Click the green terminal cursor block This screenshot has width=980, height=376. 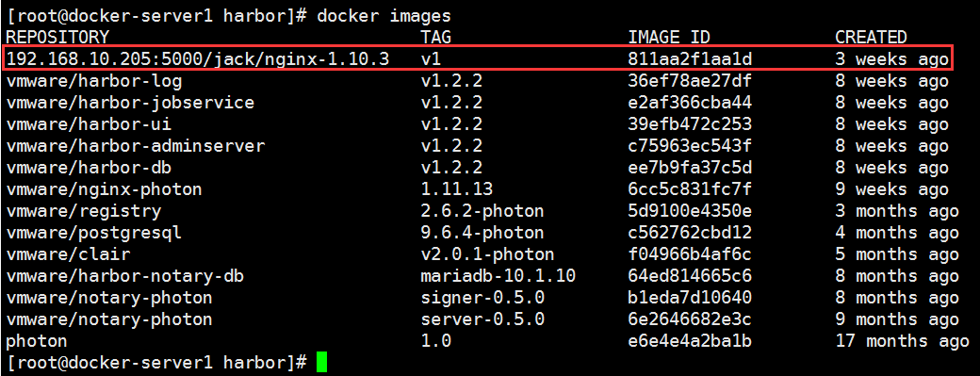(x=321, y=363)
